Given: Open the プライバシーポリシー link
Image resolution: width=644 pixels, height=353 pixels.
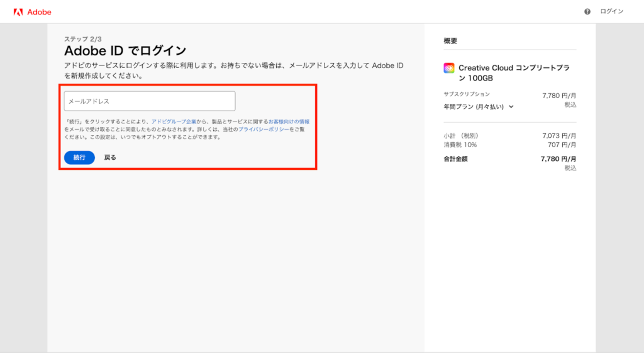Looking at the screenshot, I should pos(264,129).
